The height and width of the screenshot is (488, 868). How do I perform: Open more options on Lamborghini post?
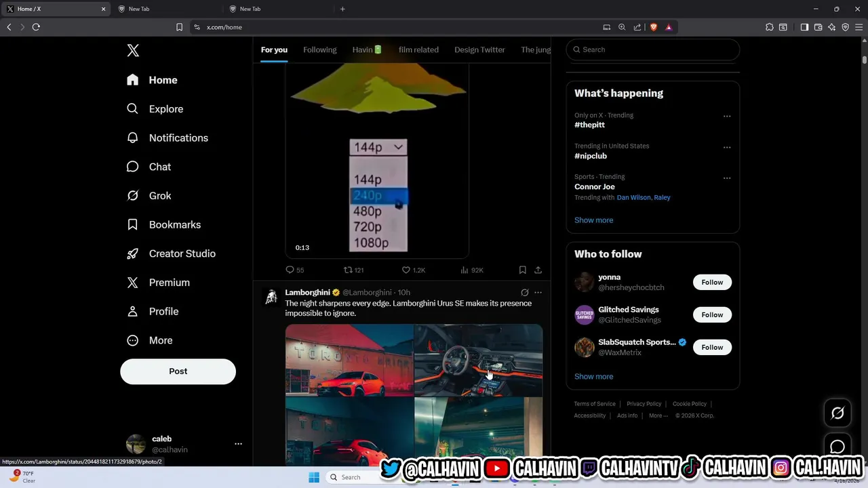(x=538, y=293)
